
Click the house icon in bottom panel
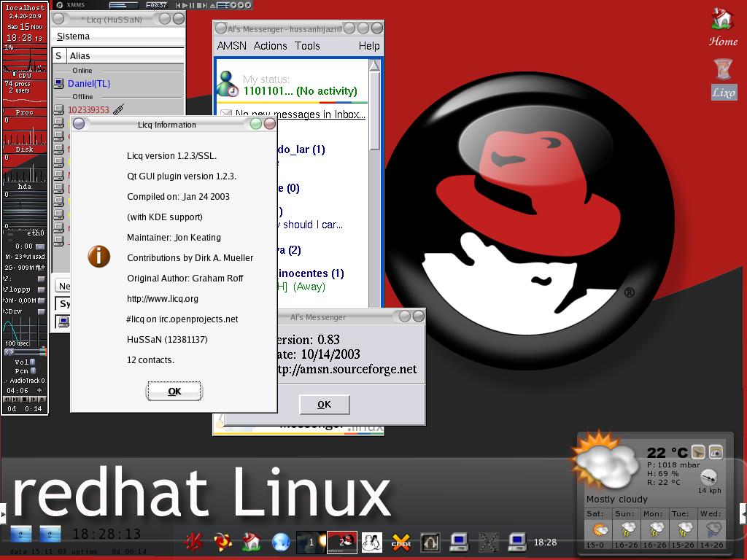pyautogui.click(x=252, y=542)
